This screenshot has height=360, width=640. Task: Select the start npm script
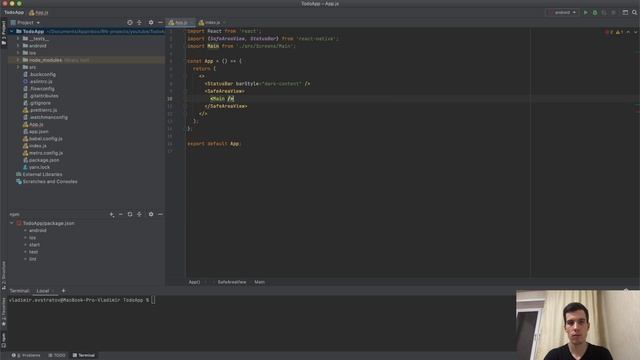point(34,245)
